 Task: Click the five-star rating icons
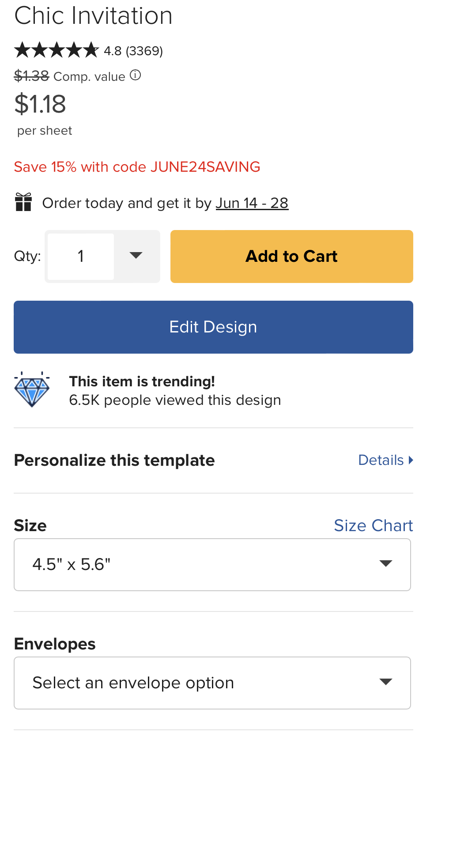57,50
